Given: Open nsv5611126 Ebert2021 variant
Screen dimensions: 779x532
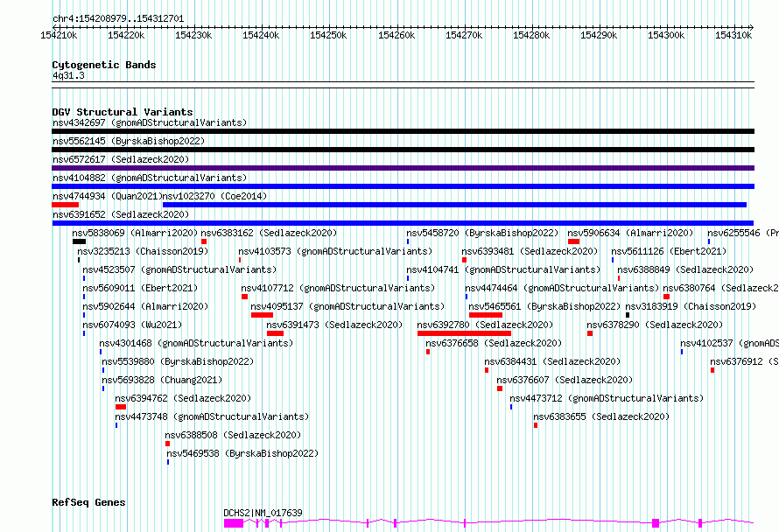Looking at the screenshot, I should [x=669, y=251].
